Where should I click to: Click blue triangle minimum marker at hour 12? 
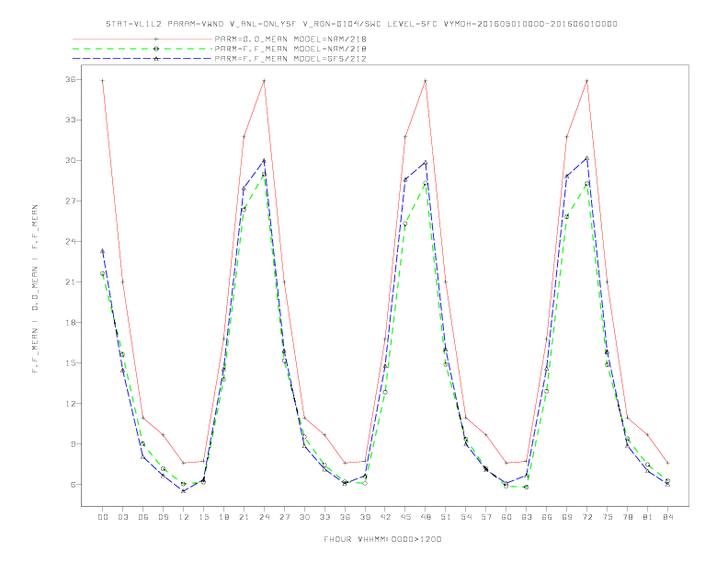(184, 491)
